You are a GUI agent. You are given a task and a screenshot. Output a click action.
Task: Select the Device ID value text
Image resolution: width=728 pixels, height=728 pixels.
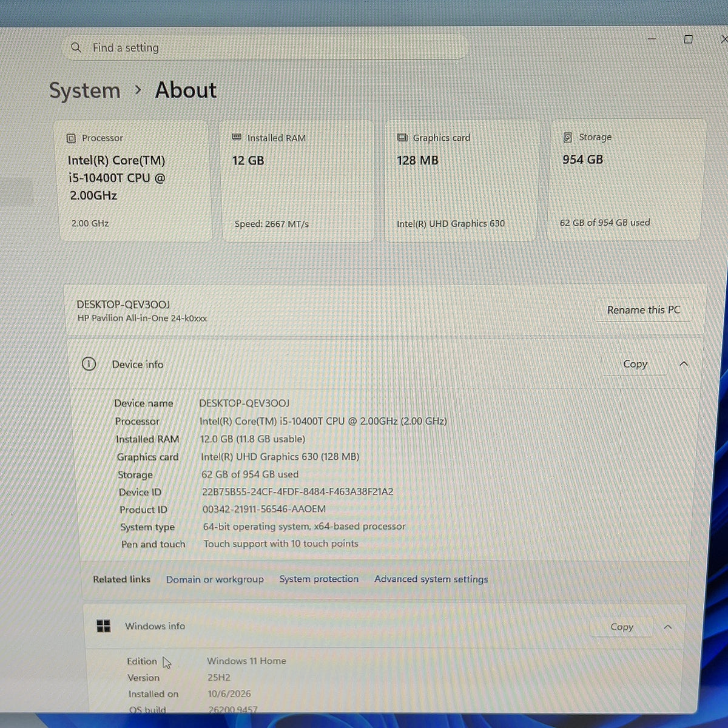[297, 491]
